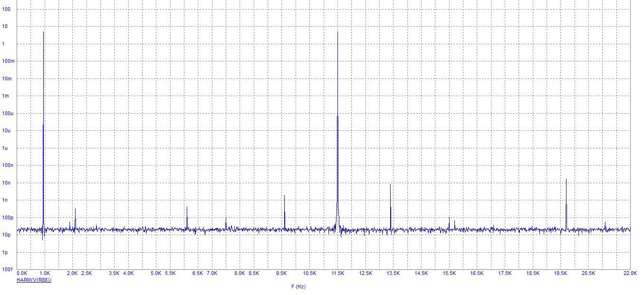Click the 10.5K x-axis label
The height and width of the screenshot is (295, 644).
coord(309,274)
